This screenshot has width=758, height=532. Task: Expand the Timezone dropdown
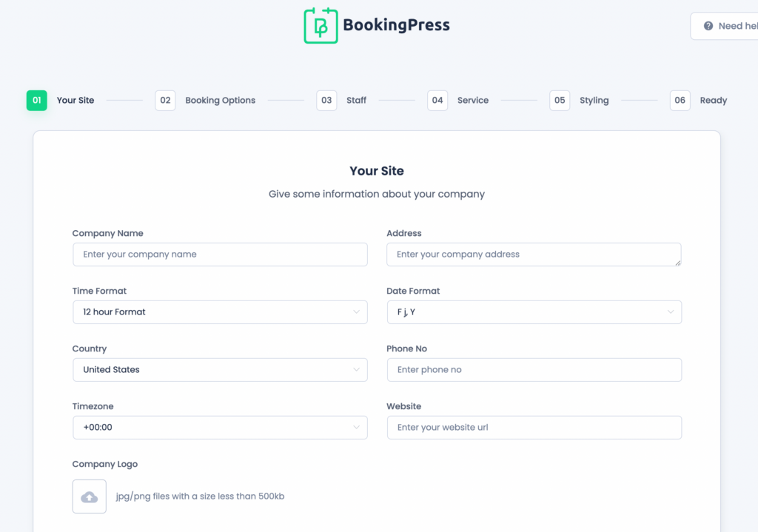pyautogui.click(x=220, y=427)
